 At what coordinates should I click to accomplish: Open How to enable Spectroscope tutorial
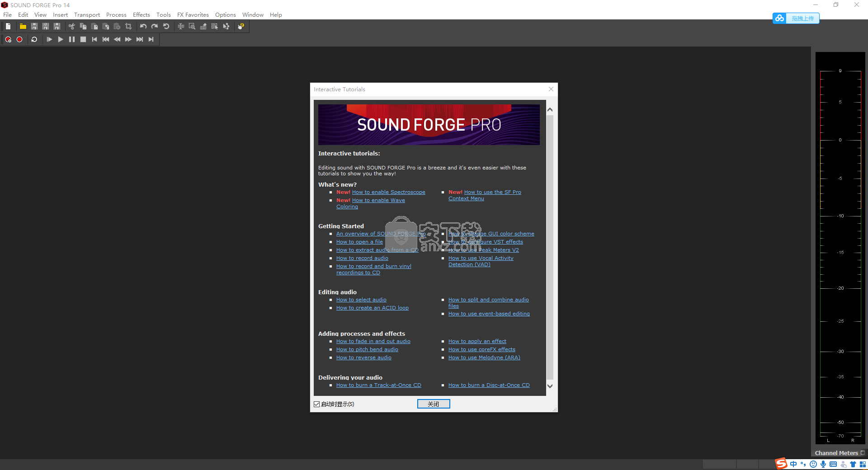[389, 192]
